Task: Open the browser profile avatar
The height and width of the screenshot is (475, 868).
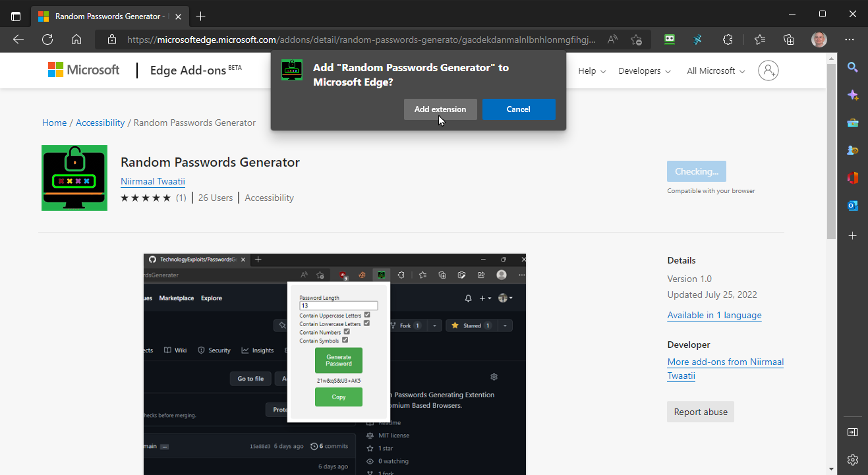Action: point(819,40)
